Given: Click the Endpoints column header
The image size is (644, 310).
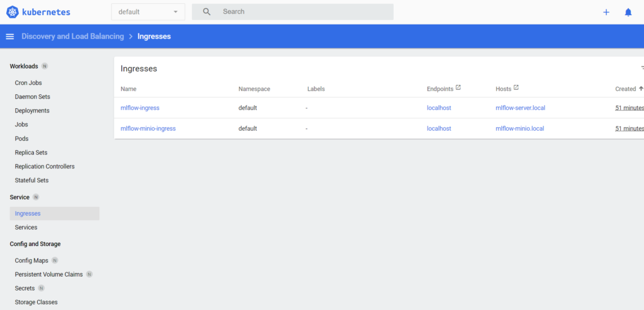Looking at the screenshot, I should click(440, 89).
